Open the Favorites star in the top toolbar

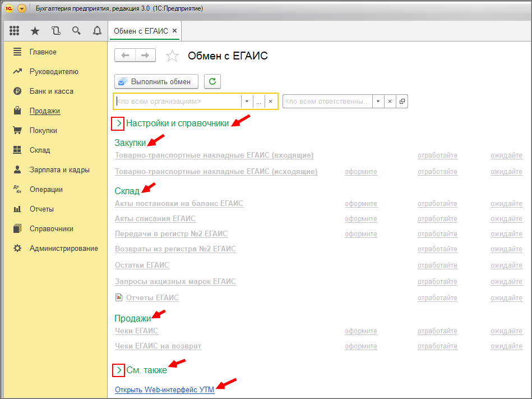click(x=35, y=31)
